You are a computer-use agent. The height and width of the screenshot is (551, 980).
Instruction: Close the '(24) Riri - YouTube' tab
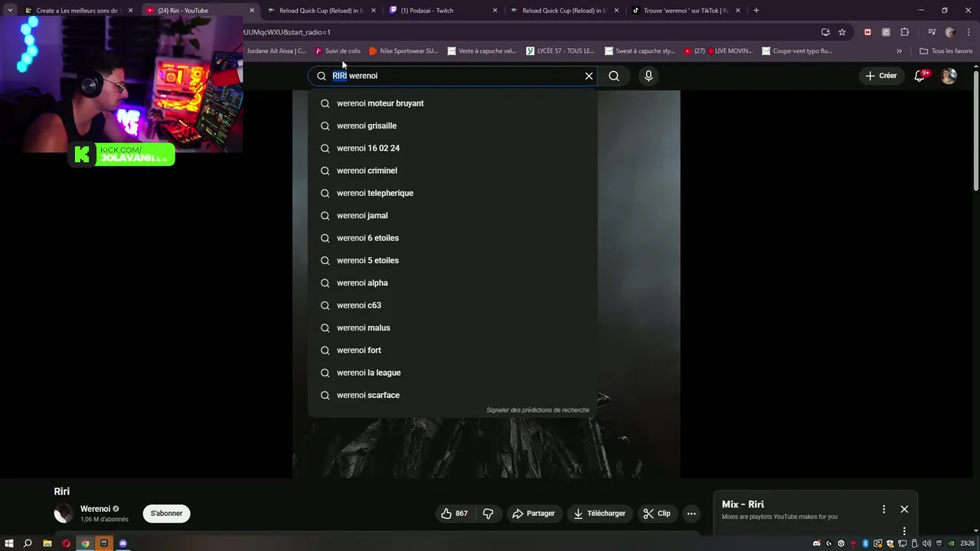(252, 11)
